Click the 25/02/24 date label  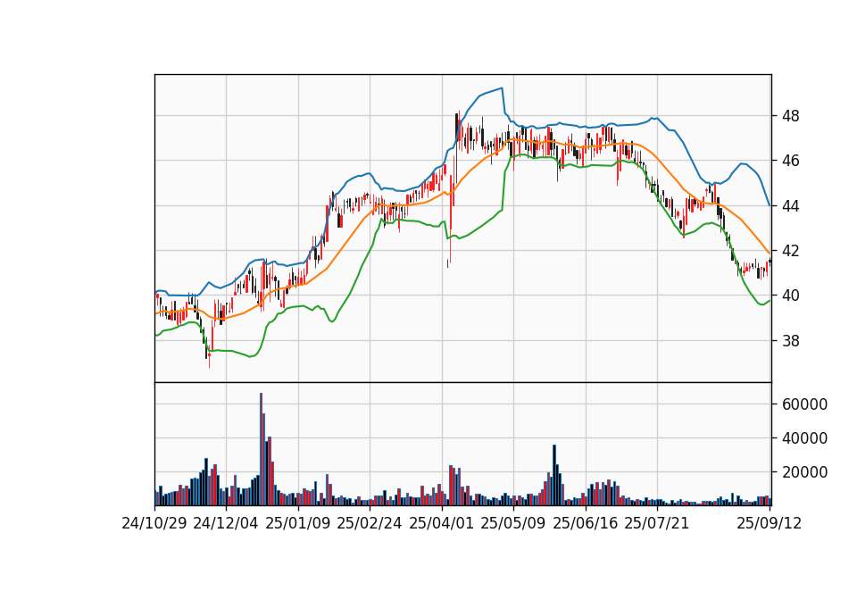370,523
